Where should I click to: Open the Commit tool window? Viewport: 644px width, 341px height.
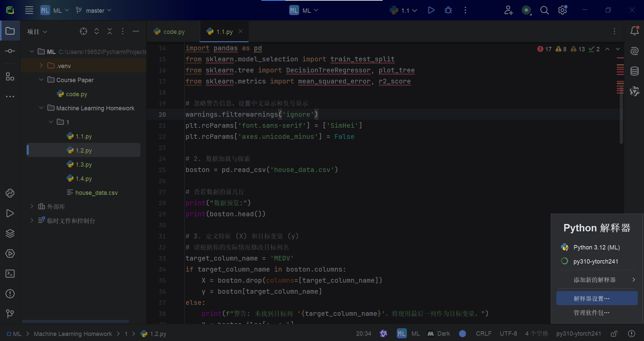click(x=10, y=51)
